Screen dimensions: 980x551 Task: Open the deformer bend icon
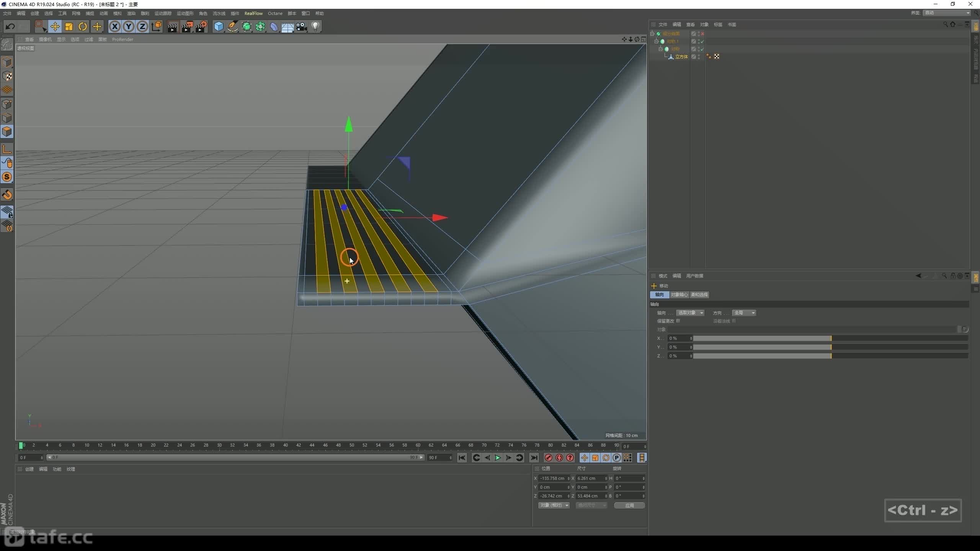pyautogui.click(x=274, y=26)
